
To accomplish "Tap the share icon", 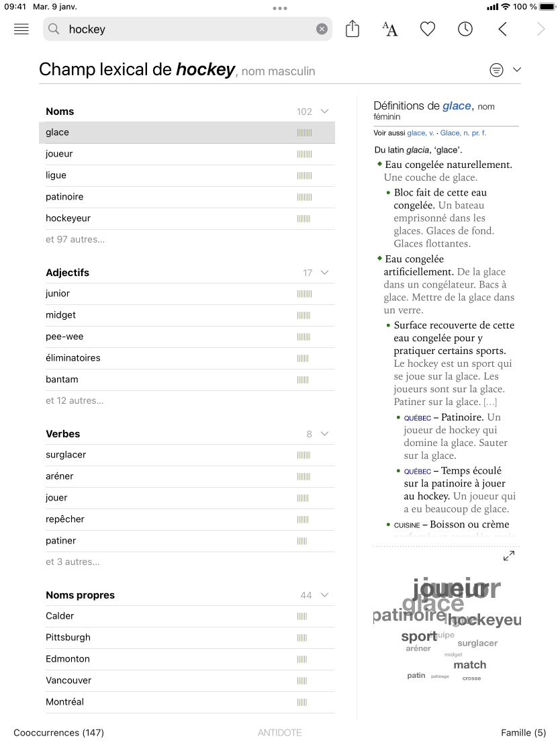I will click(x=353, y=29).
